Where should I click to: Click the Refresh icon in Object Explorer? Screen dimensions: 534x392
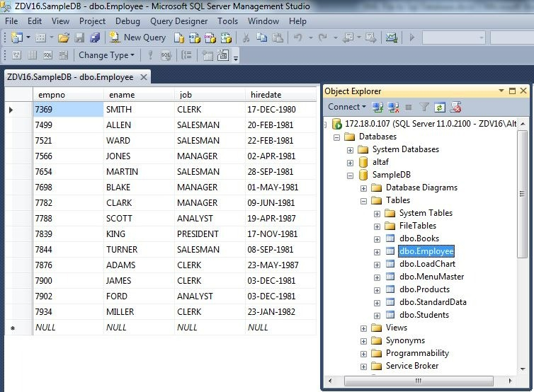point(440,108)
